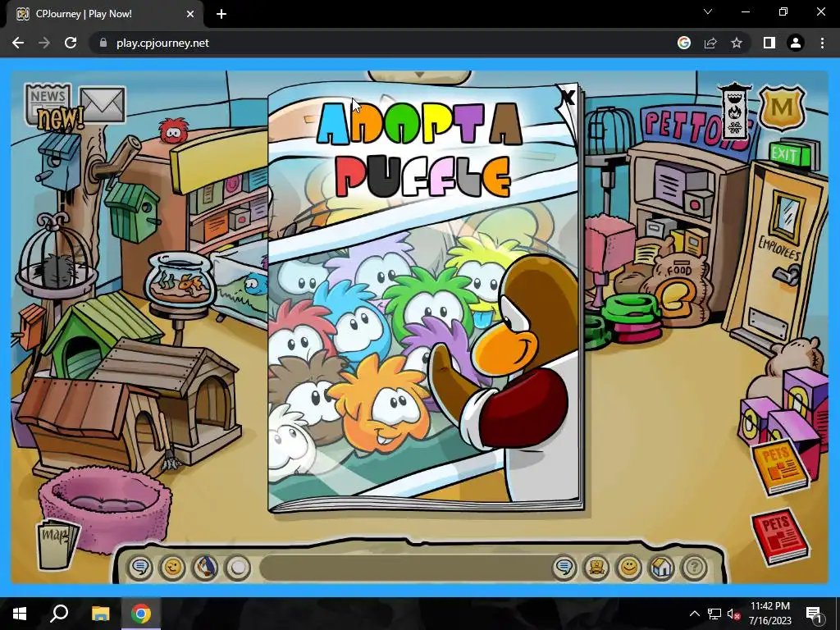This screenshot has height=630, width=840.
Task: Open the mail envelope icon
Action: (103, 104)
